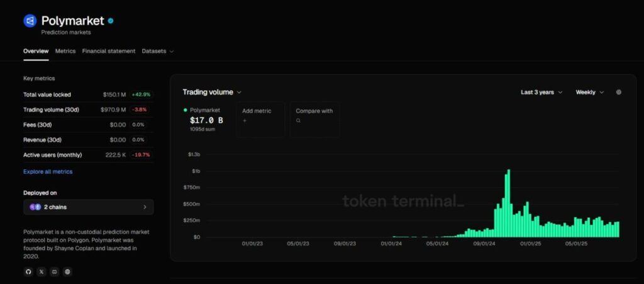Change the Weekly interval dropdown
Image resolution: width=644 pixels, height=284 pixels.
[x=589, y=92]
